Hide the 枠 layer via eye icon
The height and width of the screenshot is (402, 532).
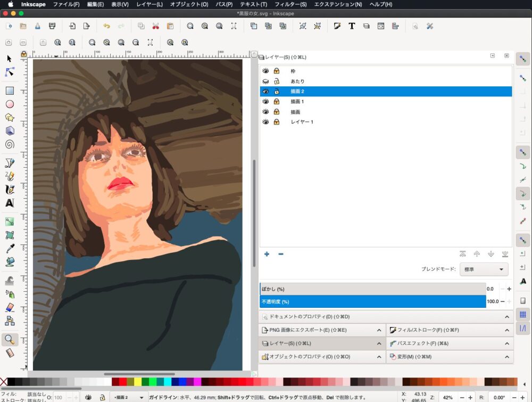(265, 71)
